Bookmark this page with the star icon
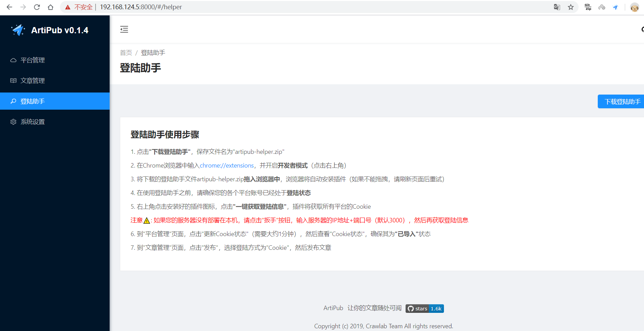Viewport: 644px width, 331px height. click(x=571, y=7)
